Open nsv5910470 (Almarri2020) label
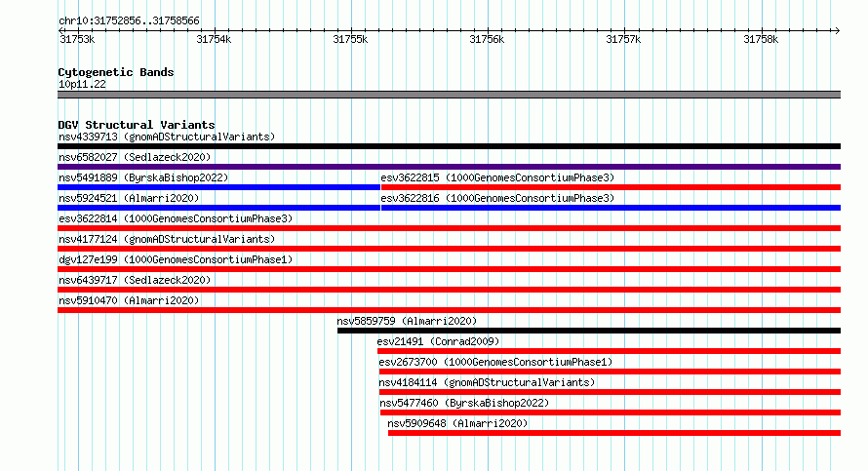The width and height of the screenshot is (868, 471). click(129, 300)
